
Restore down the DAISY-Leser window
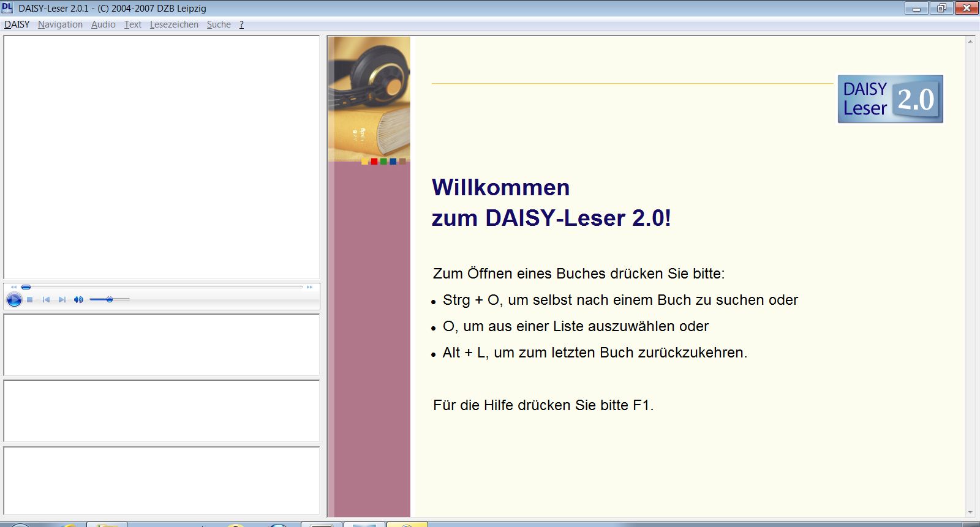point(941,8)
